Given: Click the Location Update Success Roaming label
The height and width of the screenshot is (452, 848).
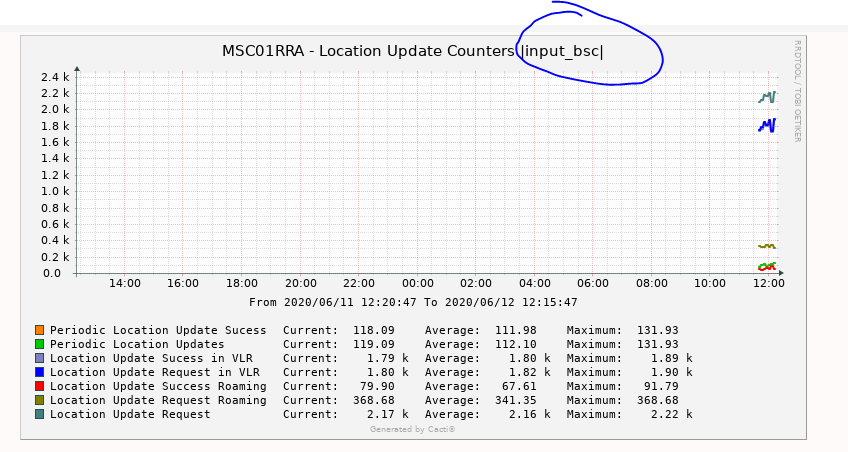Looking at the screenshot, I should (x=158, y=386).
